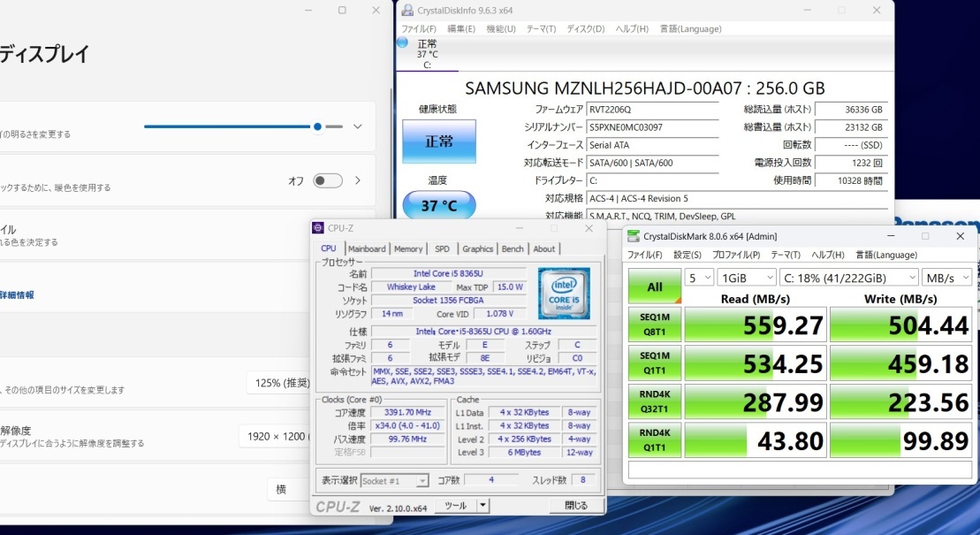This screenshot has height=535, width=980.
Task: Click the 3391.70 MHz core speed value
Action: click(x=407, y=412)
